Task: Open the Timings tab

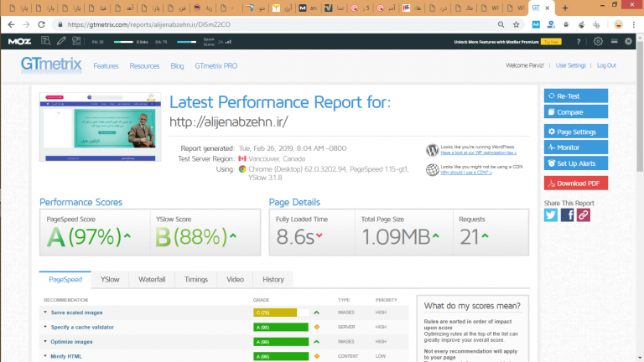Action: [x=196, y=280]
